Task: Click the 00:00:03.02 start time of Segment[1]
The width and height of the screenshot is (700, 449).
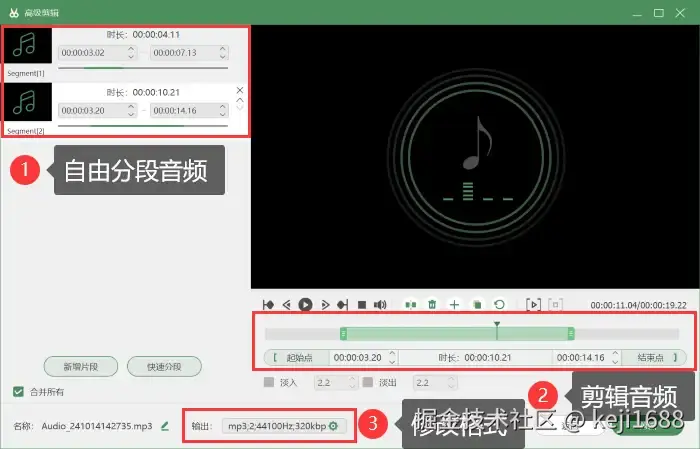Action: click(92, 53)
